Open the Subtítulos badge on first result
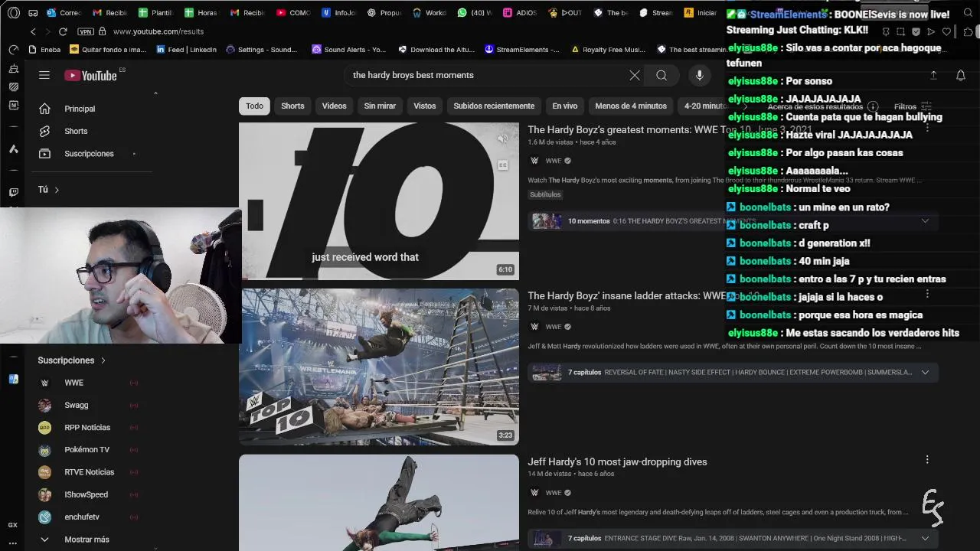This screenshot has height=551, width=980. 545,194
